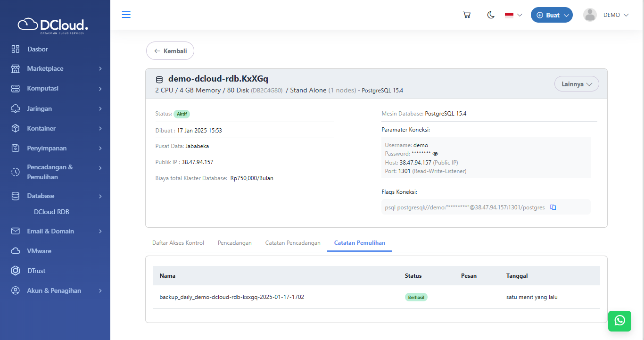Click the DCloud logo
Image resolution: width=644 pixels, height=340 pixels.
click(x=53, y=25)
